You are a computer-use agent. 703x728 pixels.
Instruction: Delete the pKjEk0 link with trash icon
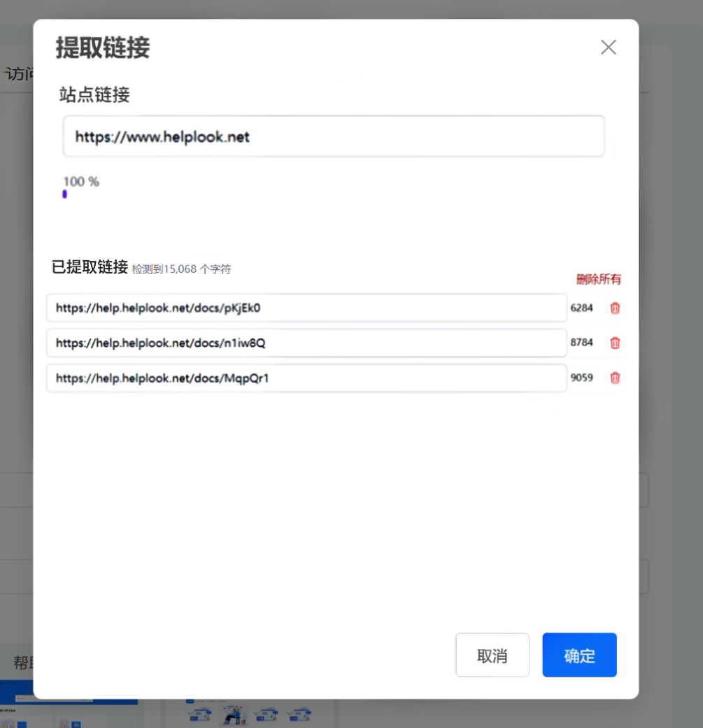(615, 308)
